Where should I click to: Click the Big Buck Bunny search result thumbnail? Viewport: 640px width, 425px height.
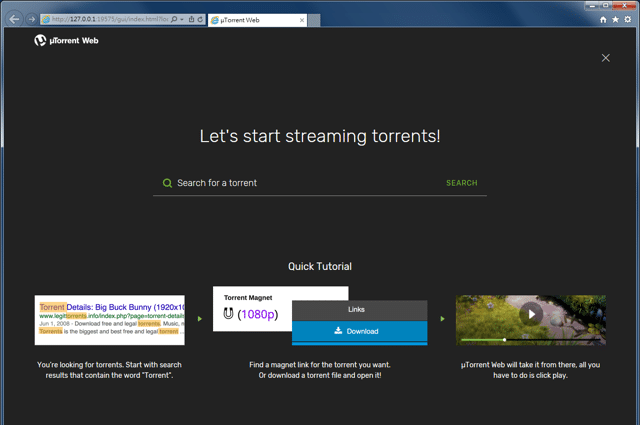coord(110,320)
